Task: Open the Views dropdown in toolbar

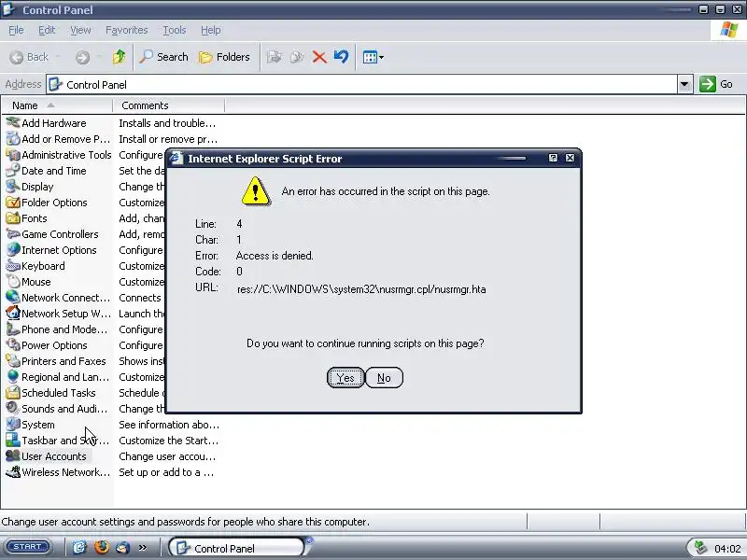Action: coord(373,57)
